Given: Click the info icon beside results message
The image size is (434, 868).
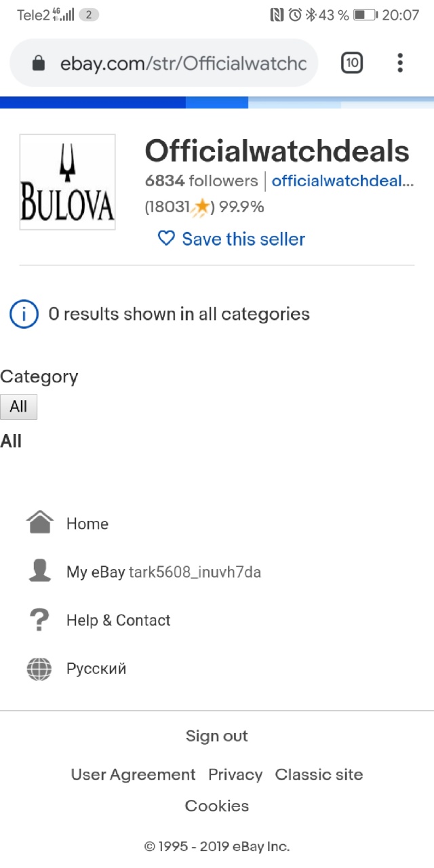Looking at the screenshot, I should (24, 314).
